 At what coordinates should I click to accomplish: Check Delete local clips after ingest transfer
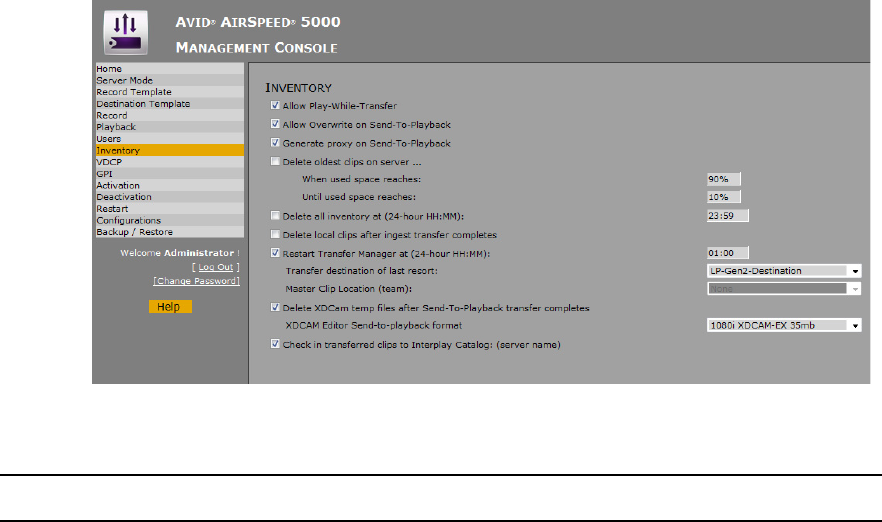tap(275, 234)
